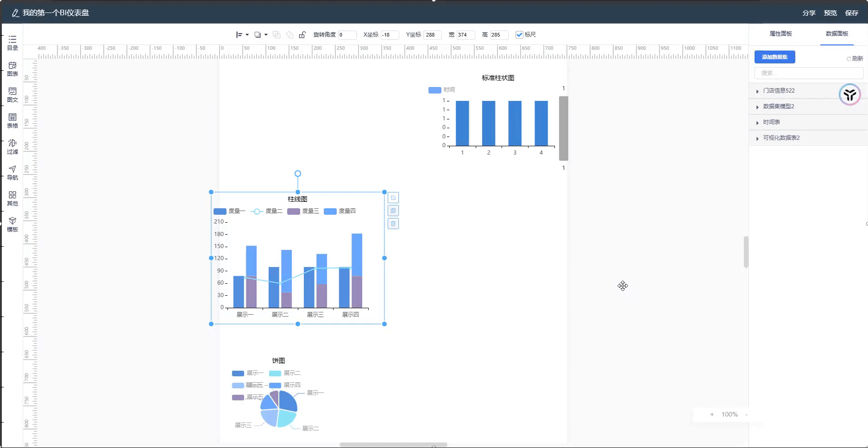The height and width of the screenshot is (448, 868).
Task: Click the 旋转角度 input field
Action: pyautogui.click(x=347, y=35)
